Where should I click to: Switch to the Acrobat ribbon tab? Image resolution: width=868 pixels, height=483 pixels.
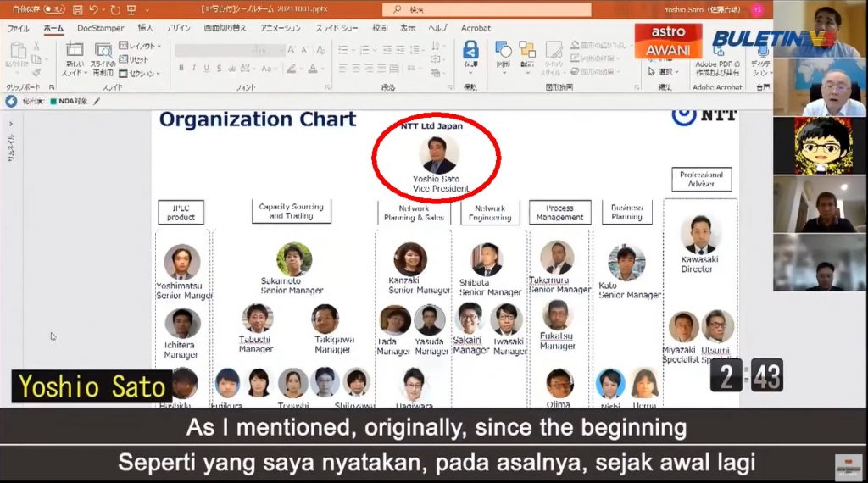(476, 28)
